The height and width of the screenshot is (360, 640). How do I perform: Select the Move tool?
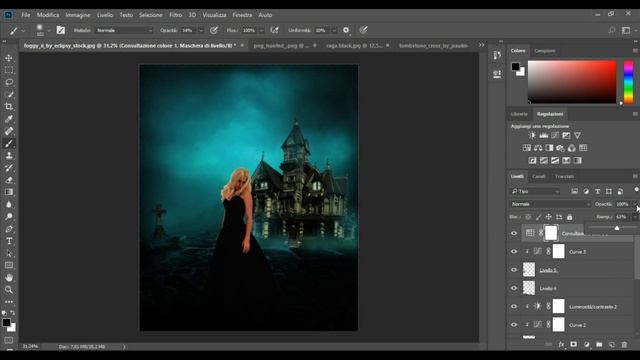(9, 58)
